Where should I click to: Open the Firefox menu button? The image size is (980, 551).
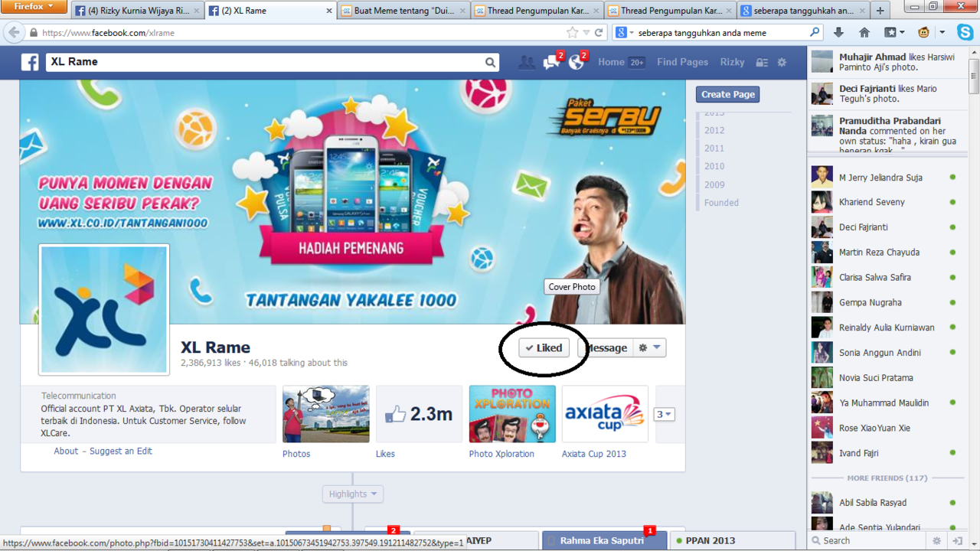pos(34,7)
